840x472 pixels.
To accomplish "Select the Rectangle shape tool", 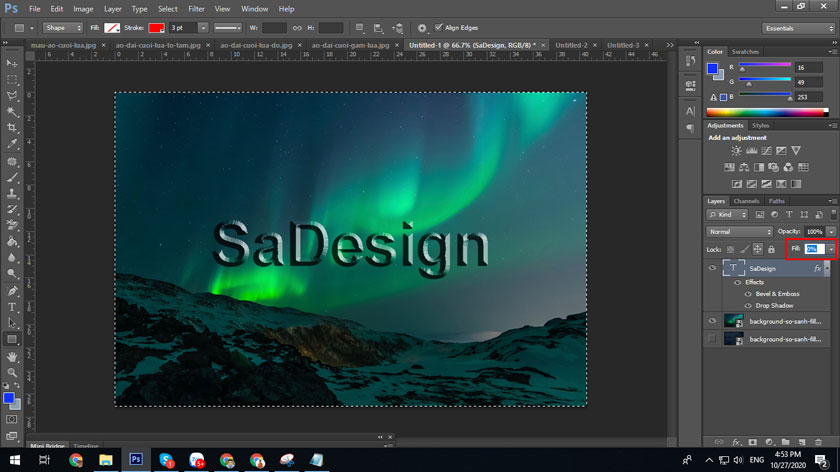I will click(12, 339).
